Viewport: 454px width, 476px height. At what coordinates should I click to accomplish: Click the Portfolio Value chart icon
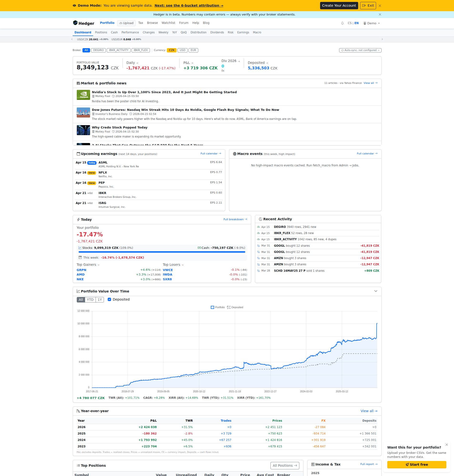[x=78, y=291]
